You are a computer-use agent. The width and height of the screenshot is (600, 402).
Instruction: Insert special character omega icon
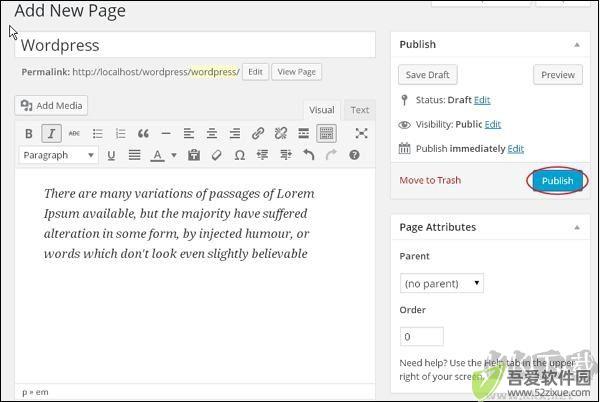240,155
